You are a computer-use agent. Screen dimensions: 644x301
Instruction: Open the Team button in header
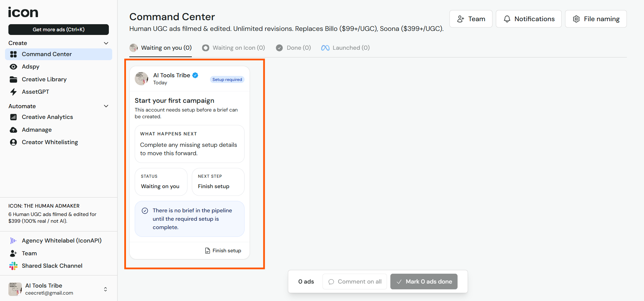[x=471, y=19]
